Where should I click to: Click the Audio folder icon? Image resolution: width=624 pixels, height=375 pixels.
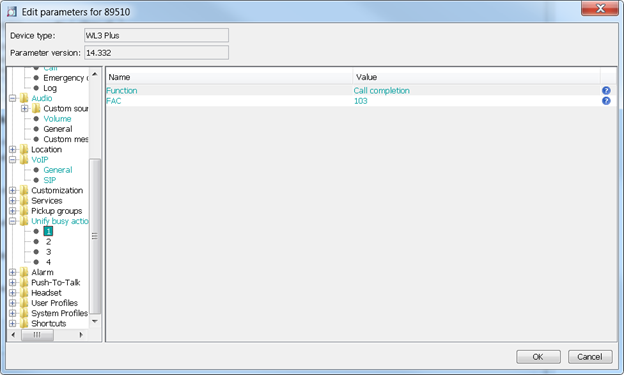(24, 98)
